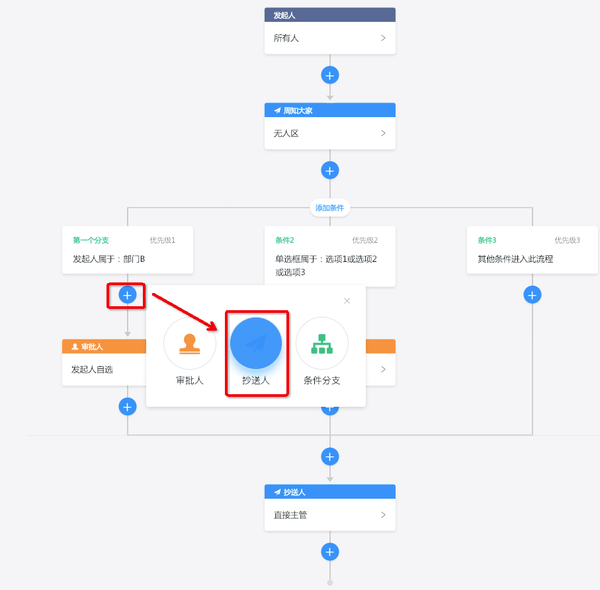The width and height of the screenshot is (600, 590).
Task: Click the plus button under 条件3 card
Action: [x=533, y=294]
